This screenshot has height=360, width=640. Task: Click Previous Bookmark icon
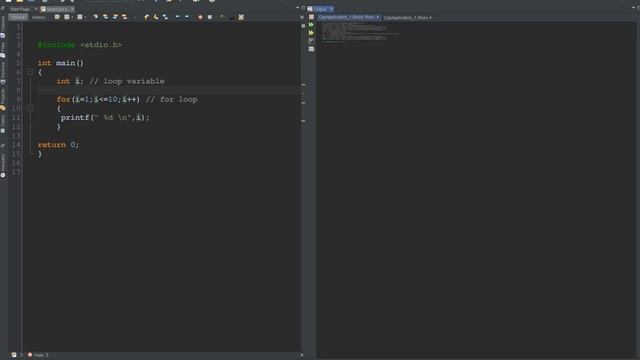(147, 17)
